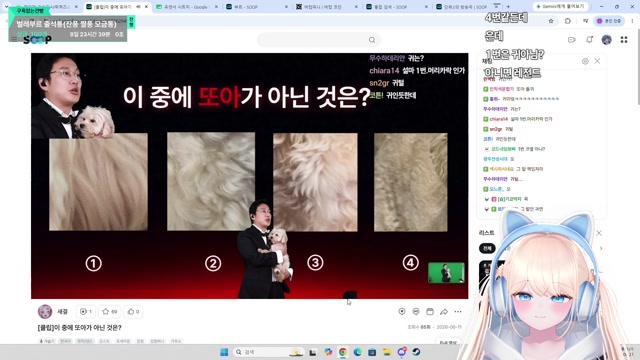The width and height of the screenshot is (640, 360).
Task: Open the Chrome three-dot menu
Action: tap(632, 21)
